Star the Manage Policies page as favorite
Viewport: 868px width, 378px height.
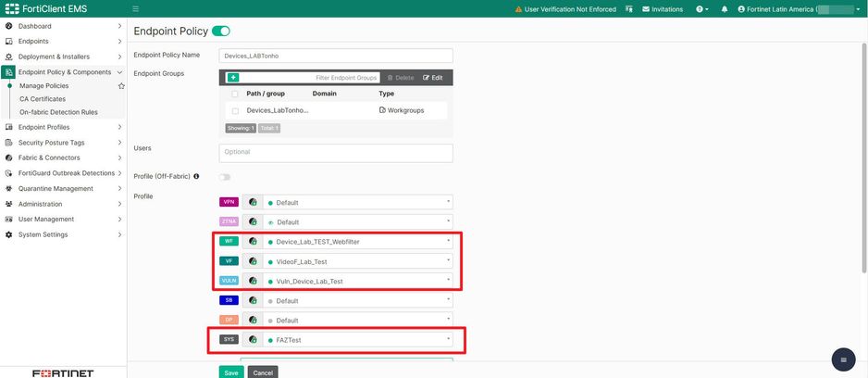121,86
